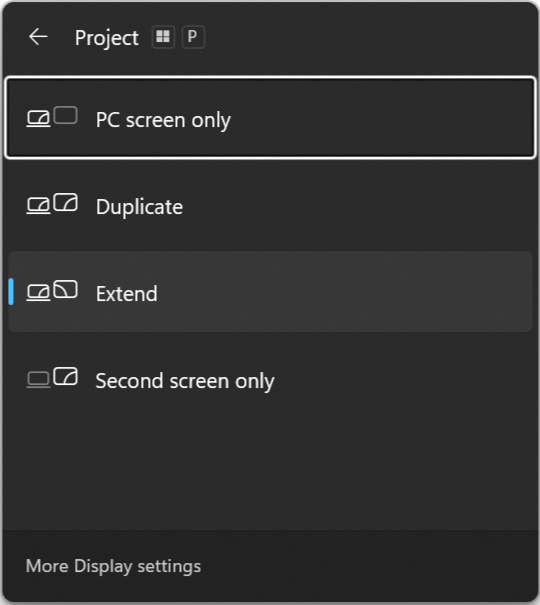The height and width of the screenshot is (605, 540).
Task: Switch projection mode to Duplicate
Action: tap(270, 205)
